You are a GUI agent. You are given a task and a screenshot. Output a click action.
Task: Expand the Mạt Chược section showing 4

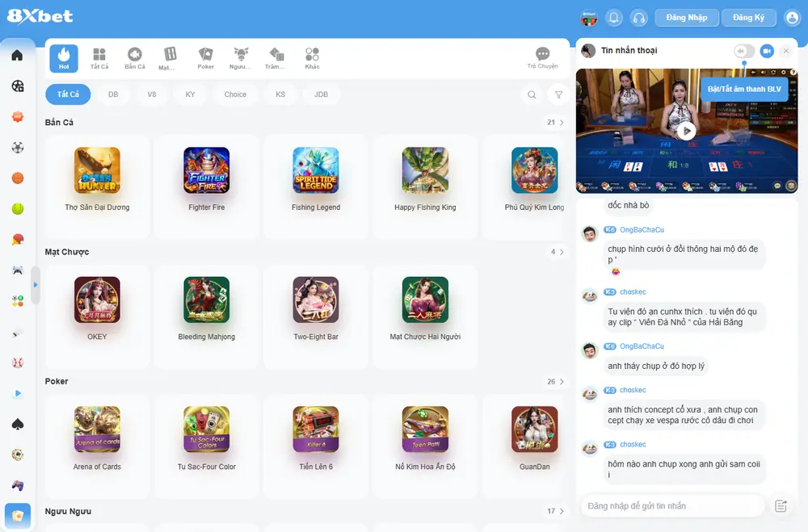pyautogui.click(x=557, y=252)
